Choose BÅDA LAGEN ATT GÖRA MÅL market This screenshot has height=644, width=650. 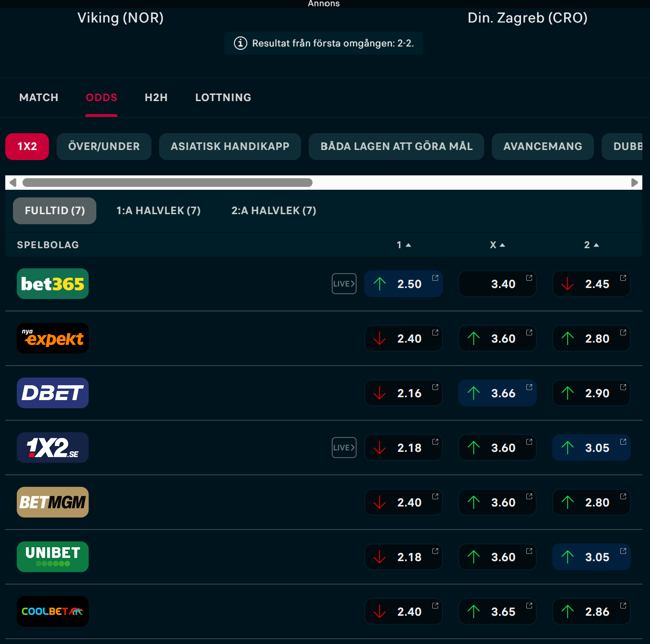[x=396, y=147]
